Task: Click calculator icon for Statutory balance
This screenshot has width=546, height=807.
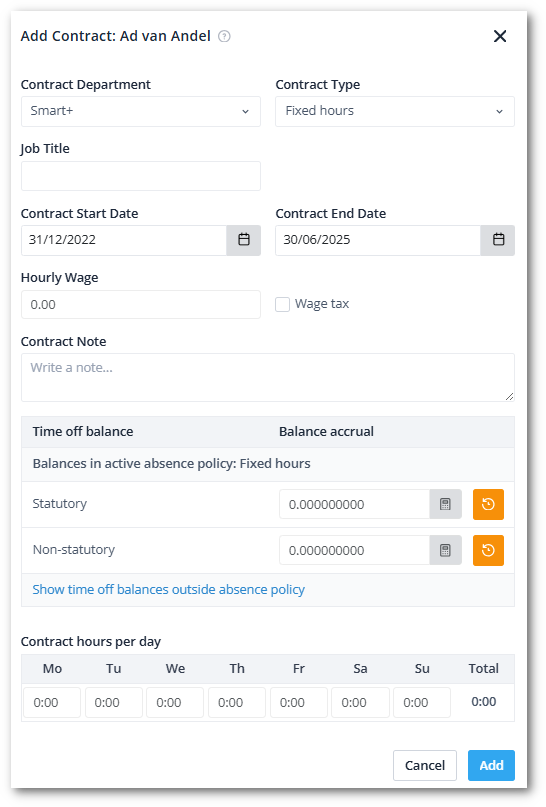Action: click(446, 504)
